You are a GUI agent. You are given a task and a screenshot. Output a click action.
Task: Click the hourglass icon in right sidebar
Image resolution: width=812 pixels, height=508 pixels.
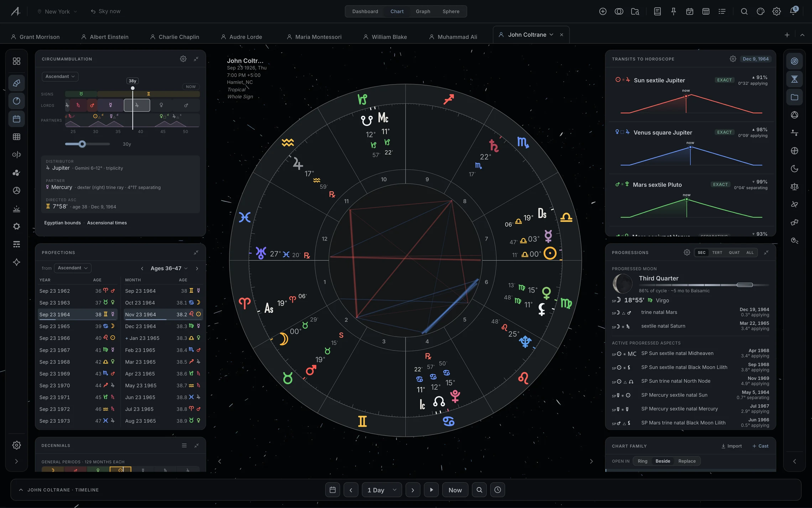pyautogui.click(x=794, y=79)
